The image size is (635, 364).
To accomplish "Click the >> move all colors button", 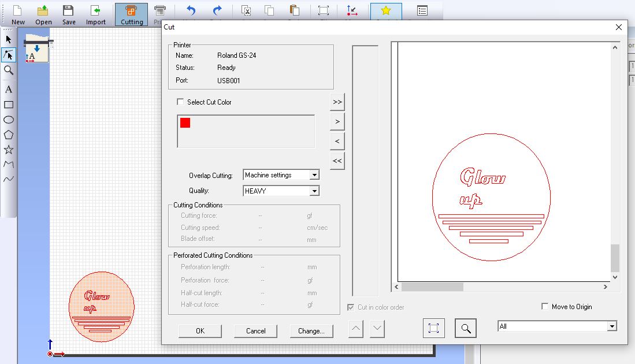I will pyautogui.click(x=337, y=102).
